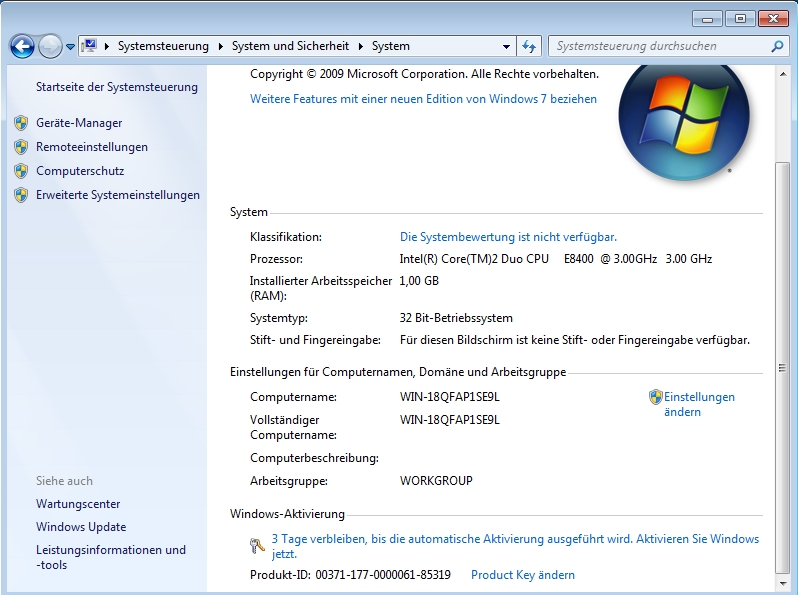Click the scrollbar up arrow
Viewport: 798px width, 595px height.
782,74
